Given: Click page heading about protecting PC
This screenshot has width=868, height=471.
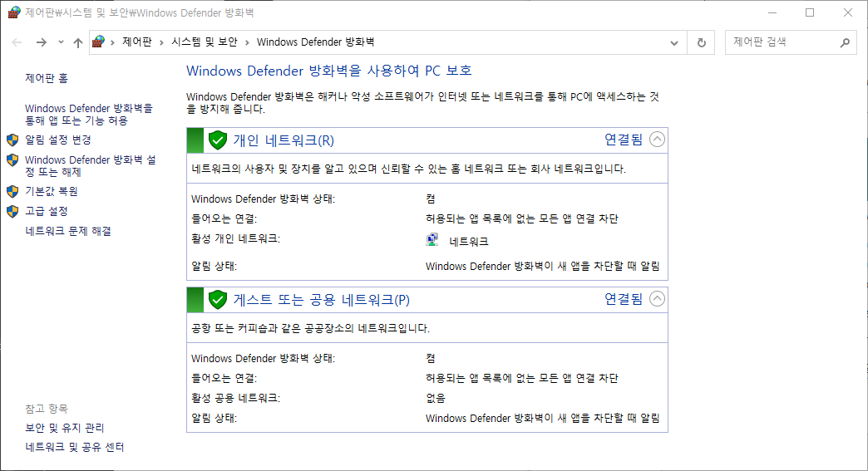Looking at the screenshot, I should pyautogui.click(x=328, y=71).
